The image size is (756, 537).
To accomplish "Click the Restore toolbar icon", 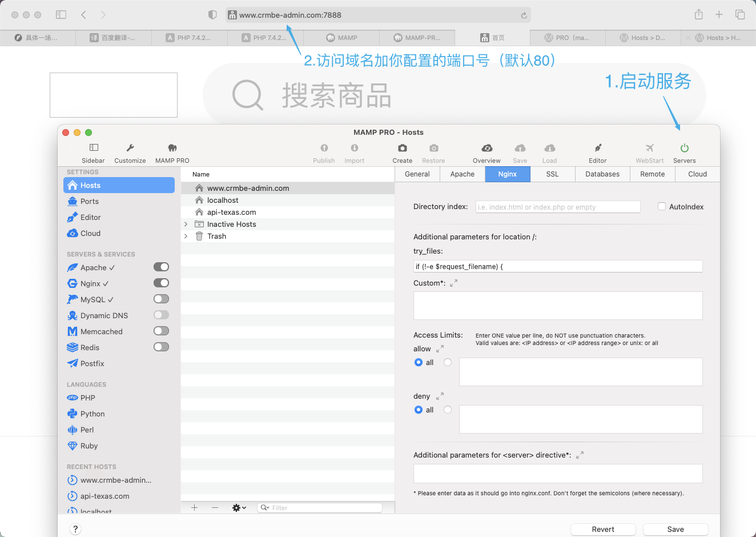I will (434, 148).
